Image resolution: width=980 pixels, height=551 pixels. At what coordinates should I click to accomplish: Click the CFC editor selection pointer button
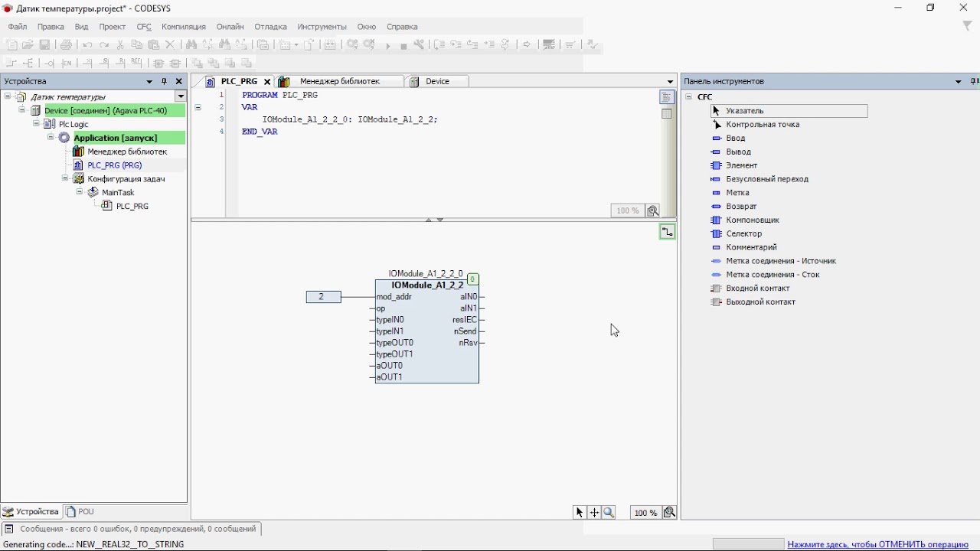click(580, 513)
